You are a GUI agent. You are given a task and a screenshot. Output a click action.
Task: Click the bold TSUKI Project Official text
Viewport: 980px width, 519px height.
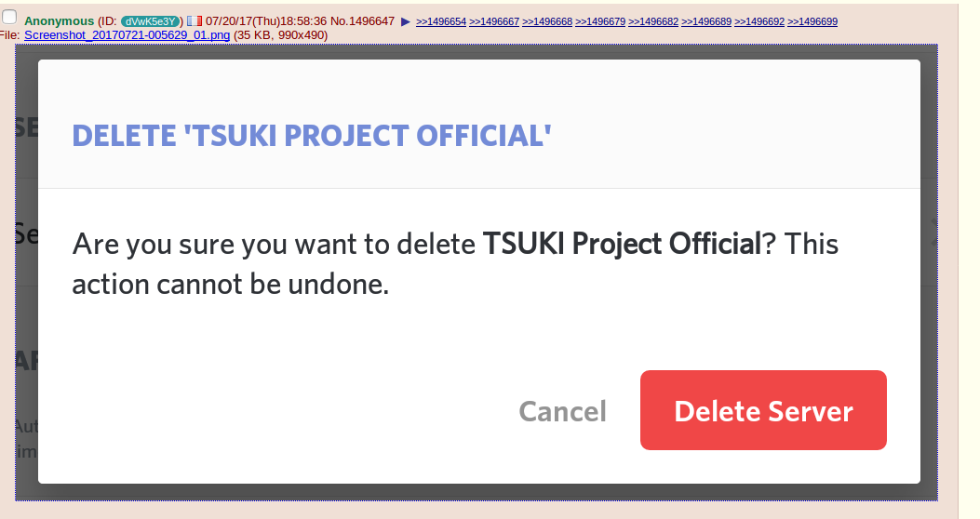622,245
